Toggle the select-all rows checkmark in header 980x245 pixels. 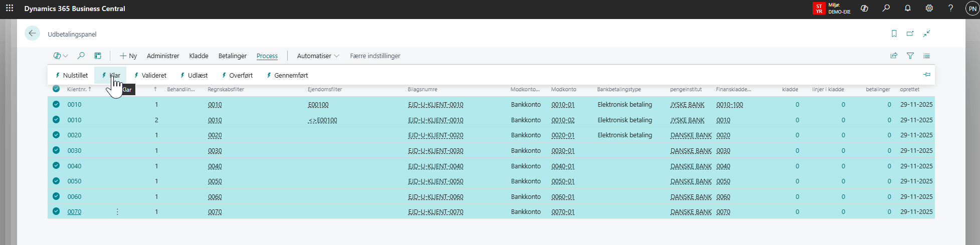coord(56,89)
